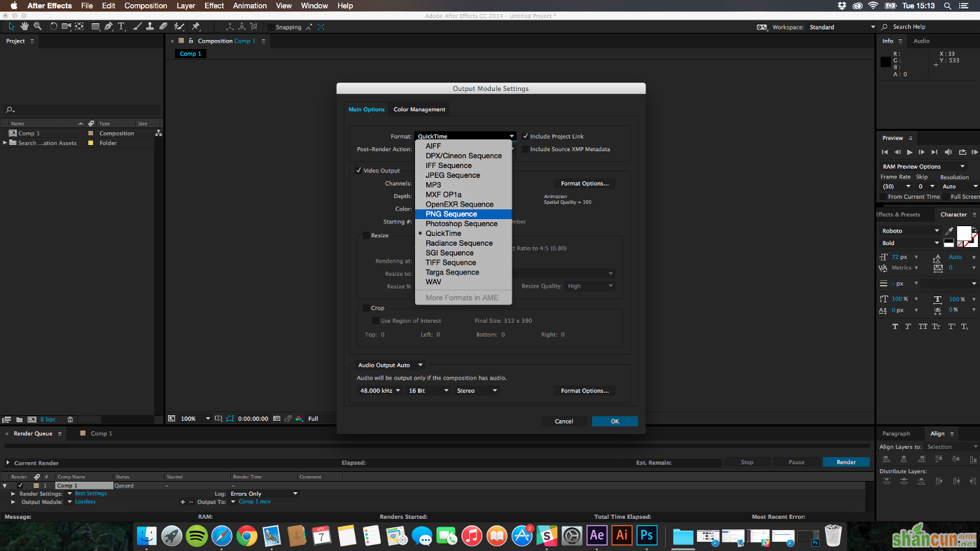Toggle From Current Time checkbox
The image size is (980, 551).
[x=883, y=197]
